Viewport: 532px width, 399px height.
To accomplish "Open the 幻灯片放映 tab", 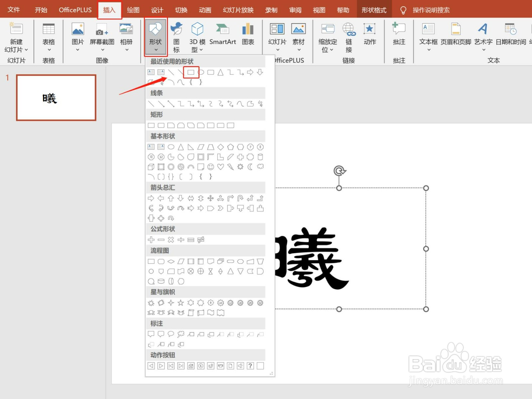I will (x=238, y=10).
